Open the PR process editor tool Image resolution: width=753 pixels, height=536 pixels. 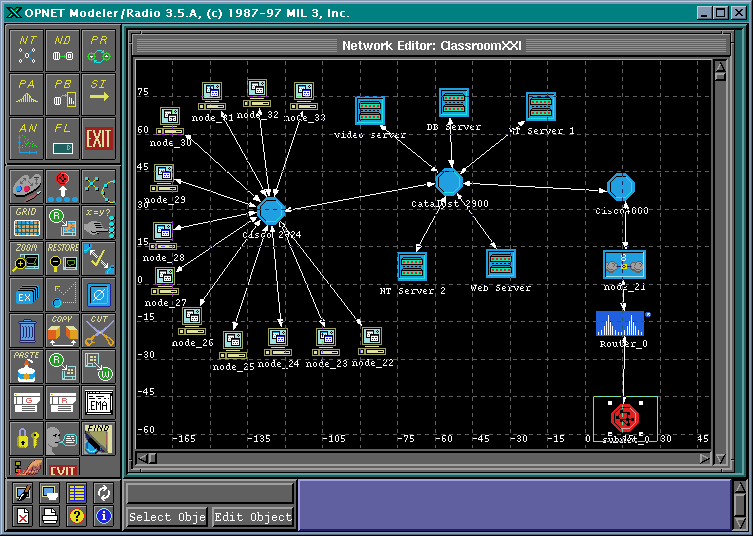97,49
